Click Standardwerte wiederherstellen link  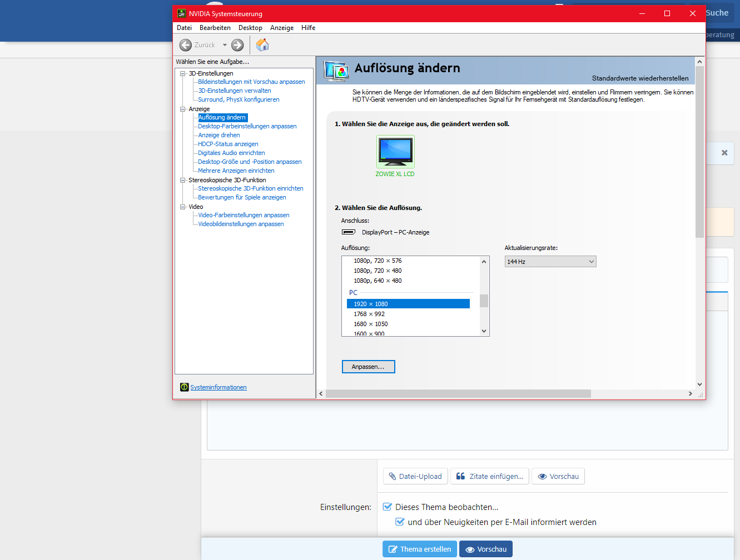(x=640, y=78)
